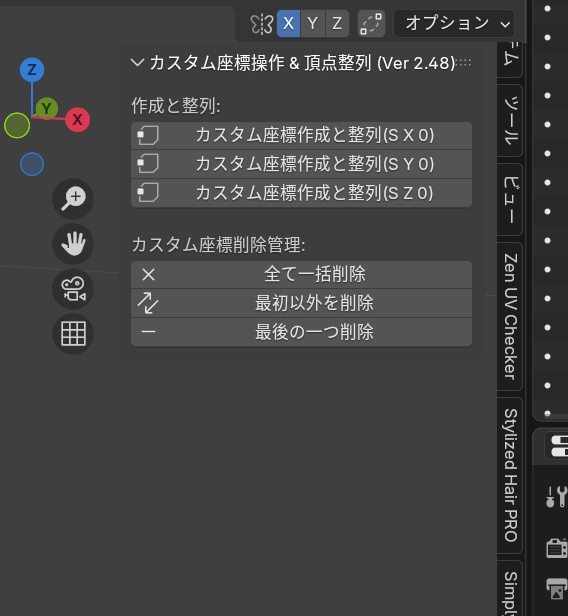The height and width of the screenshot is (616, 568).
Task: Click 最後の一つ削除 button
Action: coord(301,332)
